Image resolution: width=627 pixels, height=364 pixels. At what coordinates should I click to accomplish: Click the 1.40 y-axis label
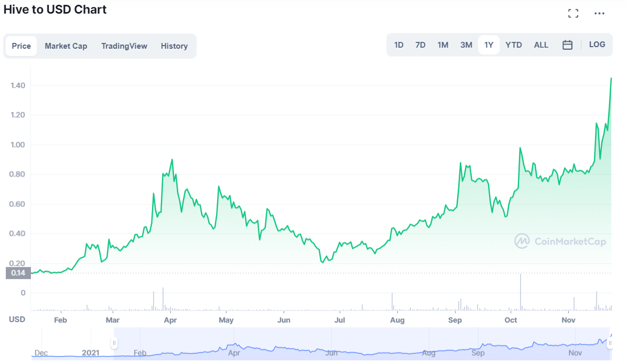[x=18, y=85]
